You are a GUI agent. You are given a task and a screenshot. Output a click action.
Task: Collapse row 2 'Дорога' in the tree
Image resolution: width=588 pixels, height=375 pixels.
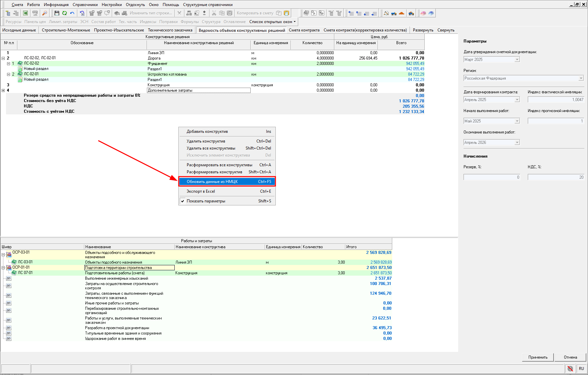pyautogui.click(x=3, y=58)
